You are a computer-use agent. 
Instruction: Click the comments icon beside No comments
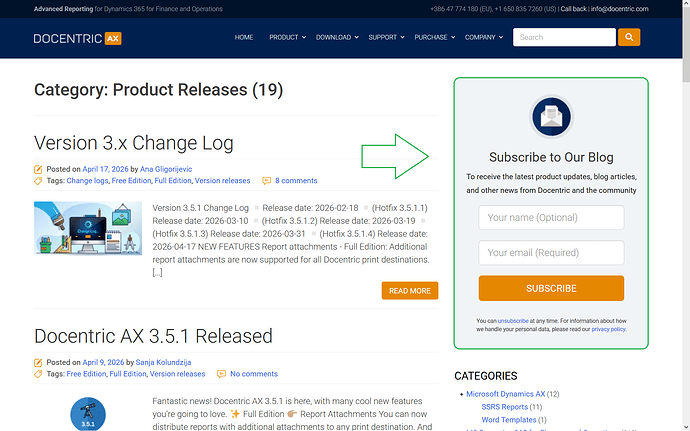[x=221, y=374]
